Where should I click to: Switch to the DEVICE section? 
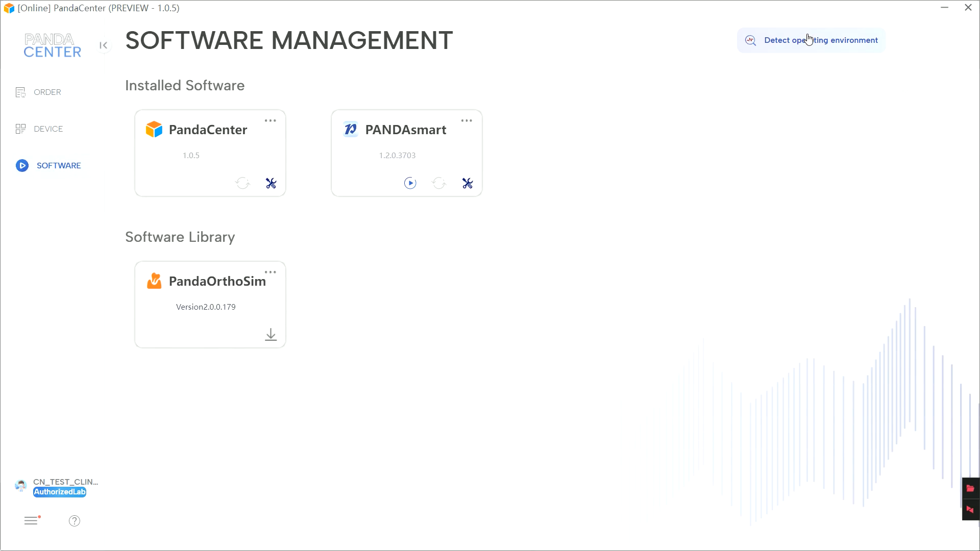[48, 129]
